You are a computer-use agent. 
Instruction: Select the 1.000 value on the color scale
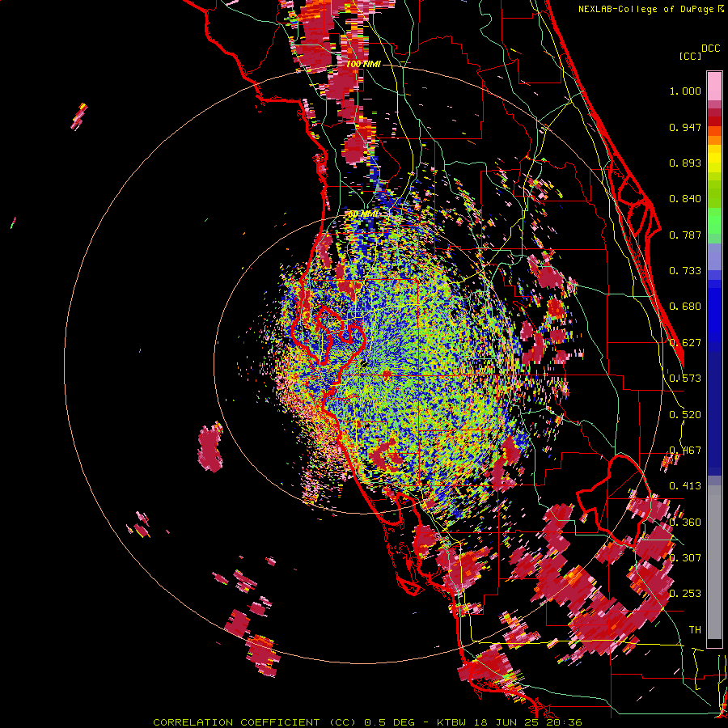[x=685, y=91]
